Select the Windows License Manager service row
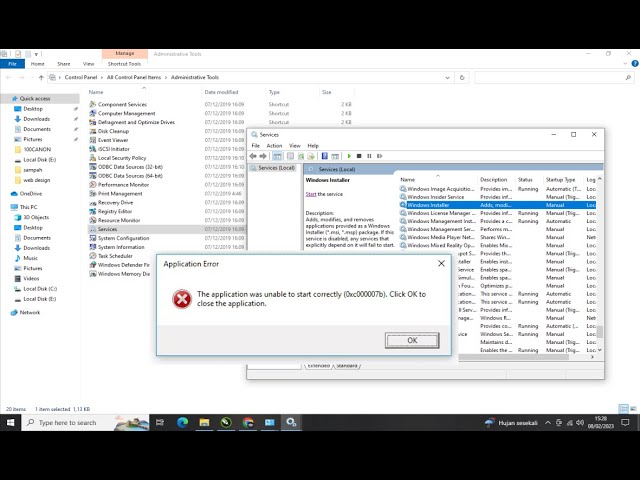 [x=497, y=213]
